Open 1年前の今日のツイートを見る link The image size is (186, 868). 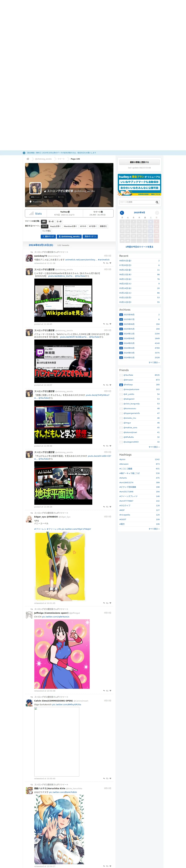point(139,247)
